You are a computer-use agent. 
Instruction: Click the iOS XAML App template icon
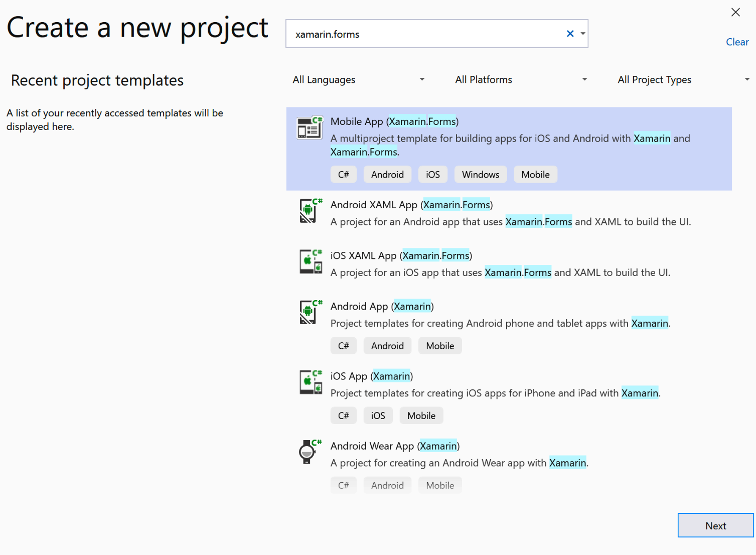311,261
